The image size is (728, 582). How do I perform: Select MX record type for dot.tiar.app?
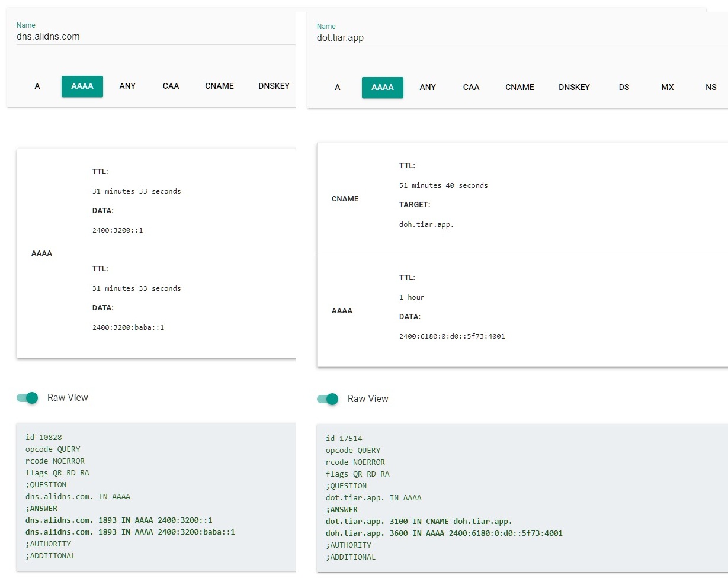tap(668, 88)
